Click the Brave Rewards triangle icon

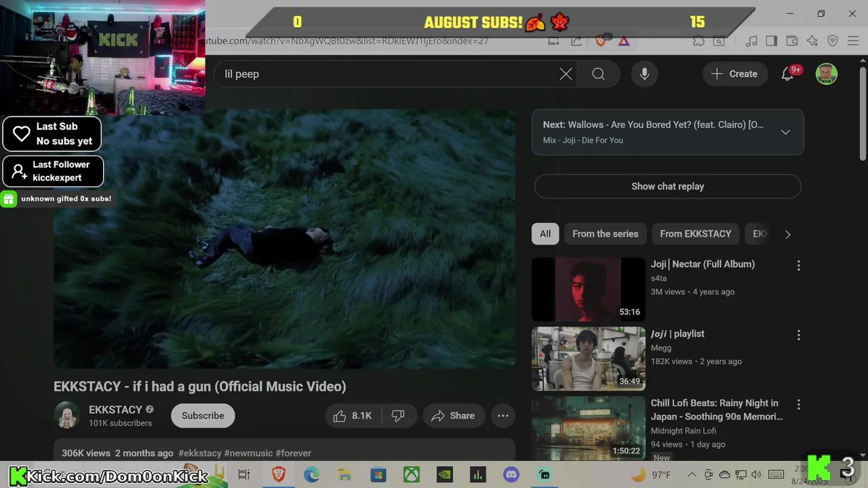[624, 41]
